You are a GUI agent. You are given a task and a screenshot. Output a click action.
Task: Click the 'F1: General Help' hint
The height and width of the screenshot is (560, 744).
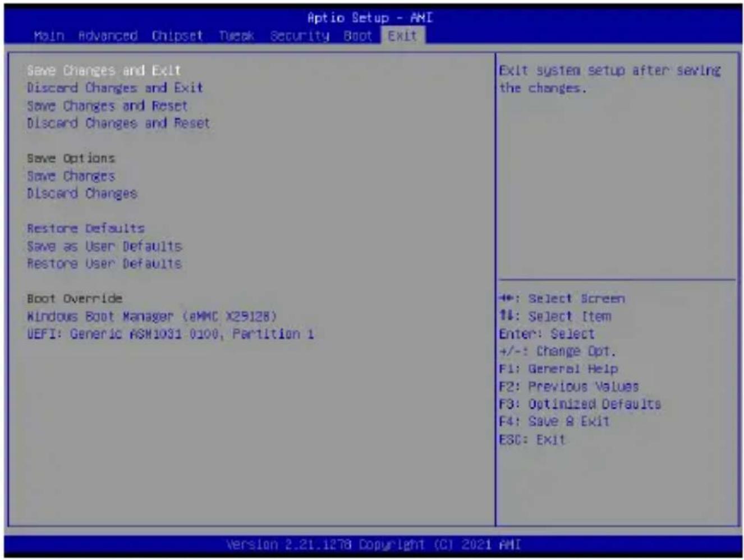(x=558, y=369)
